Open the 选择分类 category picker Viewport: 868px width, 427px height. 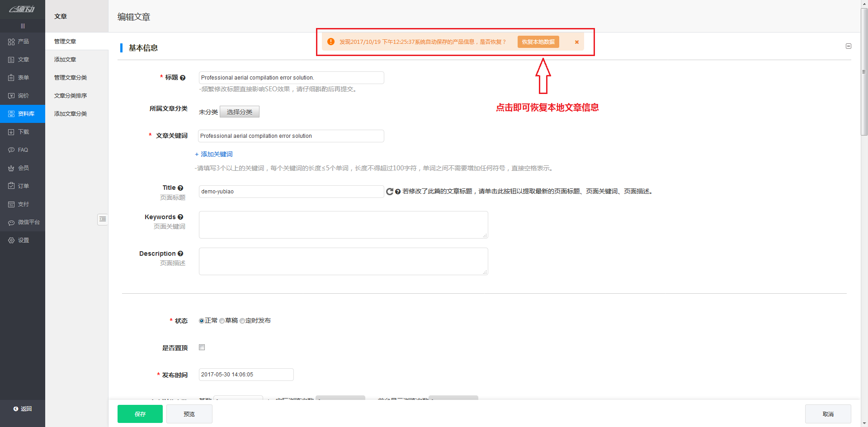(x=240, y=112)
